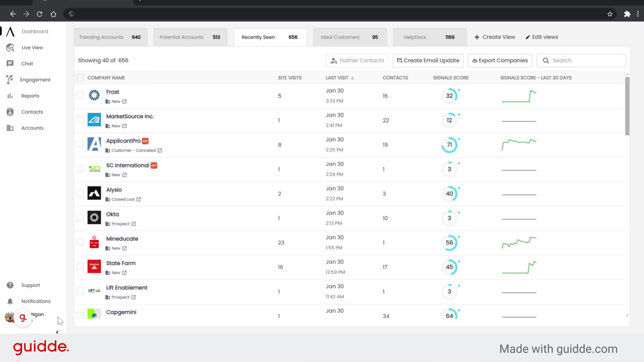Select the MarketSource Inc. checkbox
This screenshot has height=362, width=644.
click(x=80, y=120)
